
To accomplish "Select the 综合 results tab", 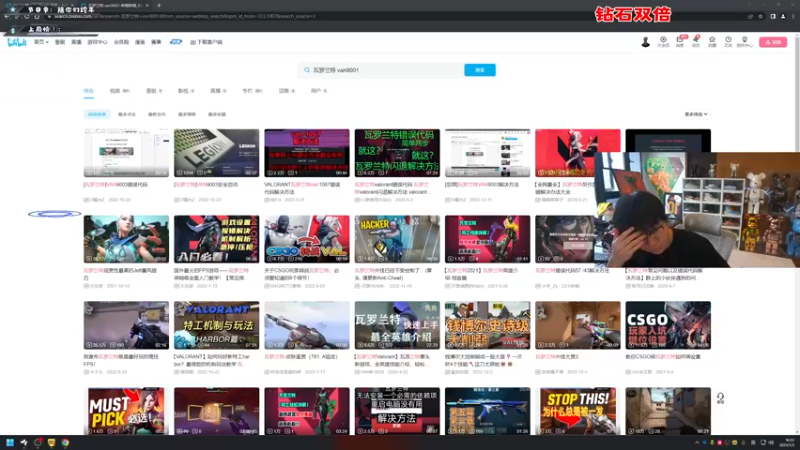I will [89, 91].
